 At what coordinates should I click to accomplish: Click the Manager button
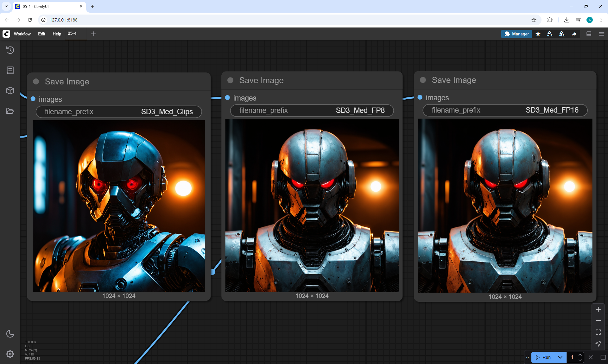click(x=516, y=34)
